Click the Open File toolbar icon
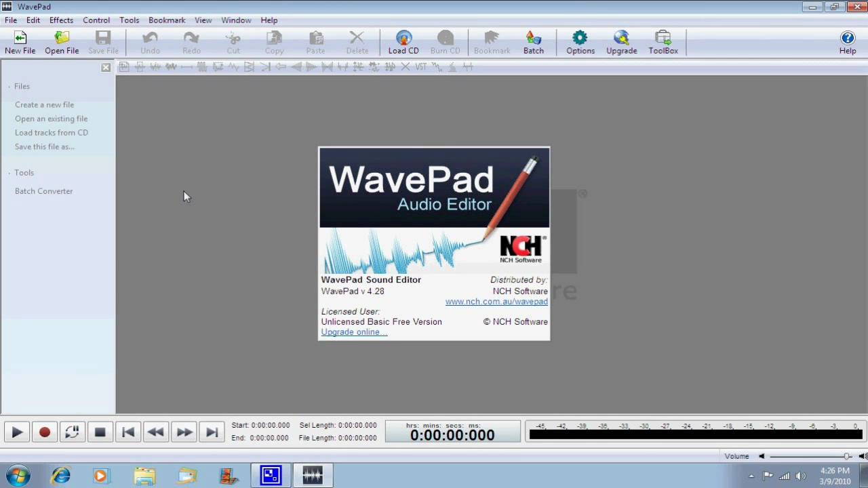The image size is (868, 488). click(62, 42)
